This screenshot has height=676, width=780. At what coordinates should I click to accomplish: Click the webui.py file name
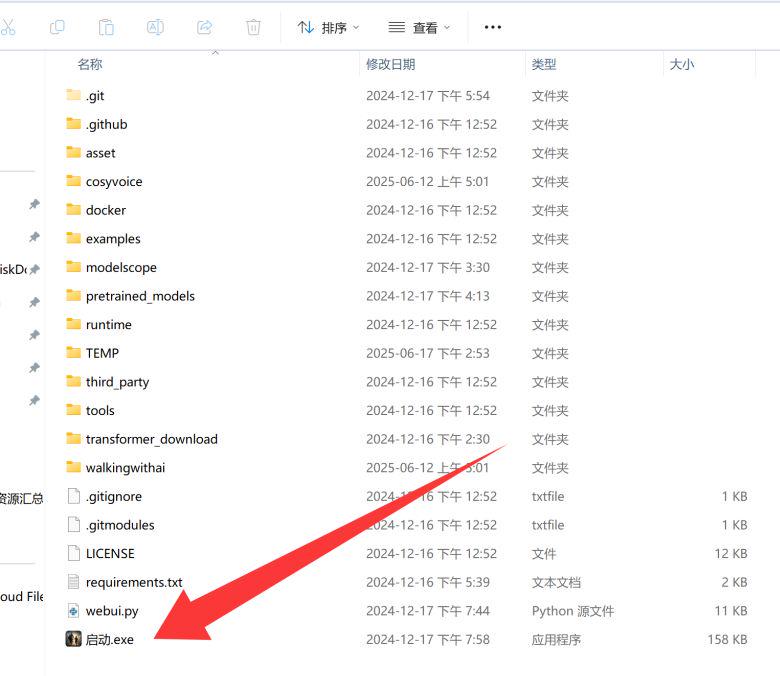point(112,611)
